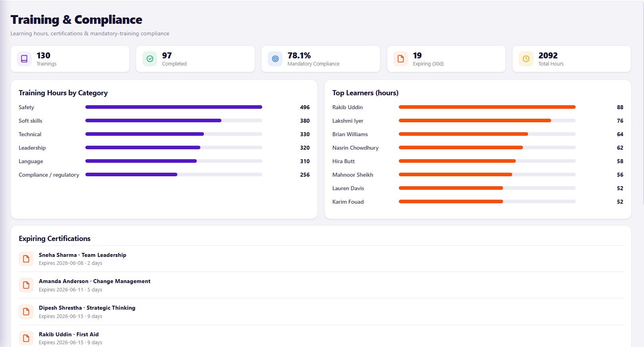Click certificate icon beside Dipesh Shrestha
This screenshot has width=644, height=347.
coord(26,312)
